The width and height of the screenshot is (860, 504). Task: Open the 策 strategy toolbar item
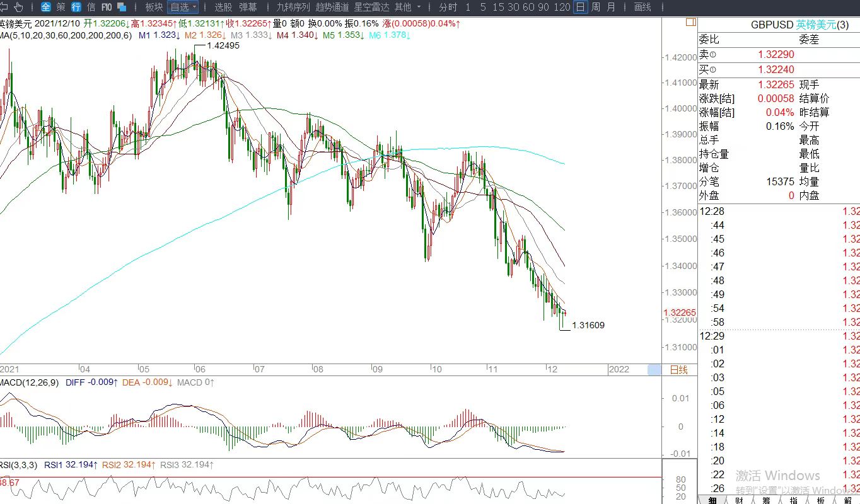61,7
